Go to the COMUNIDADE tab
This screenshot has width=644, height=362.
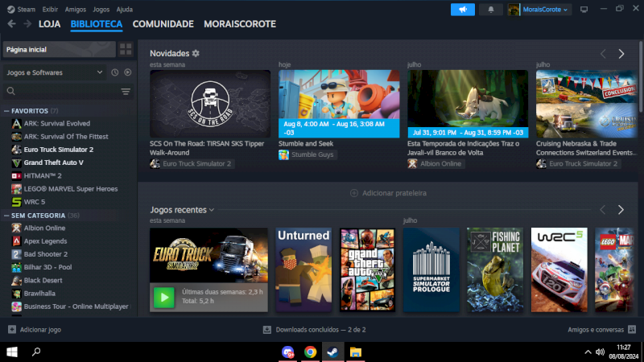(163, 24)
